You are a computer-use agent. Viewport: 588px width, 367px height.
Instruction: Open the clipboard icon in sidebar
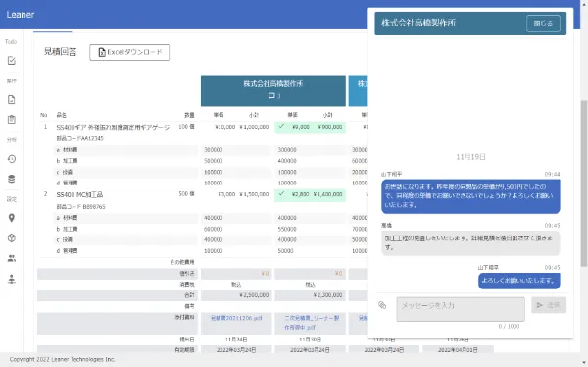[x=11, y=119]
